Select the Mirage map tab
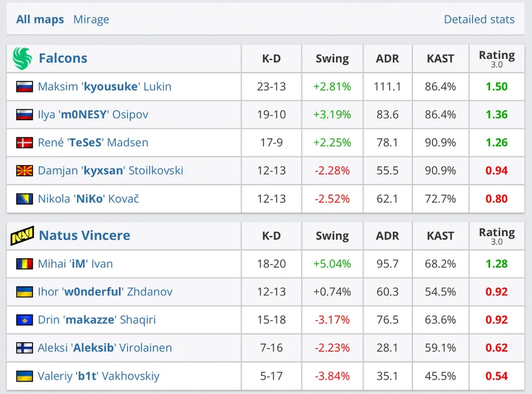The height and width of the screenshot is (394, 532). (x=91, y=19)
